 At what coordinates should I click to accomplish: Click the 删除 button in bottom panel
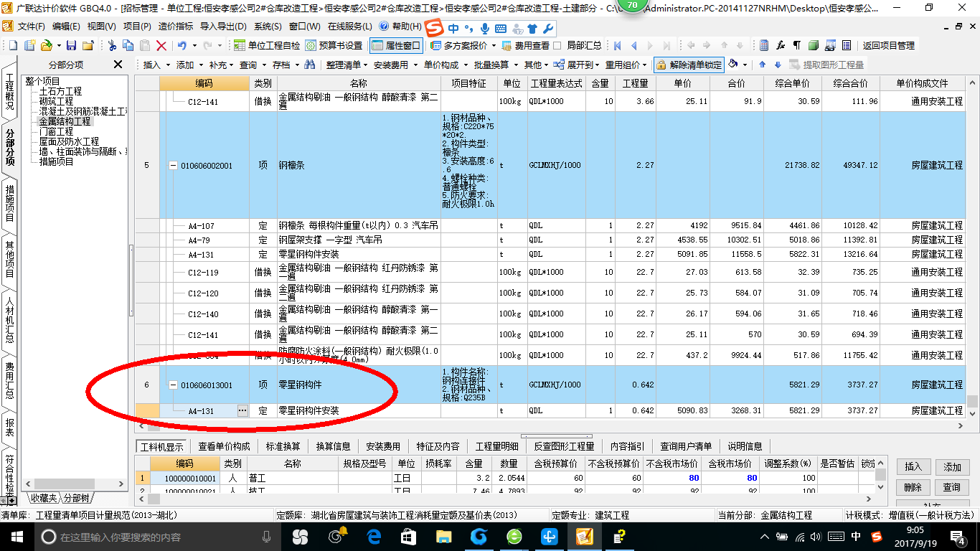[x=913, y=487]
